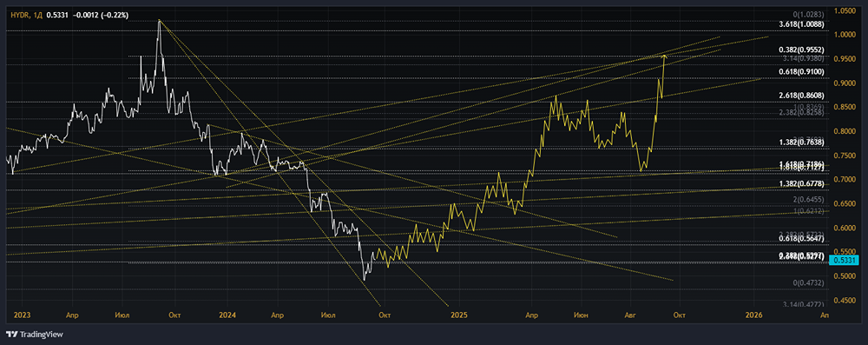Click the 1.0500 price axis label
868x345 pixels.
coord(845,10)
